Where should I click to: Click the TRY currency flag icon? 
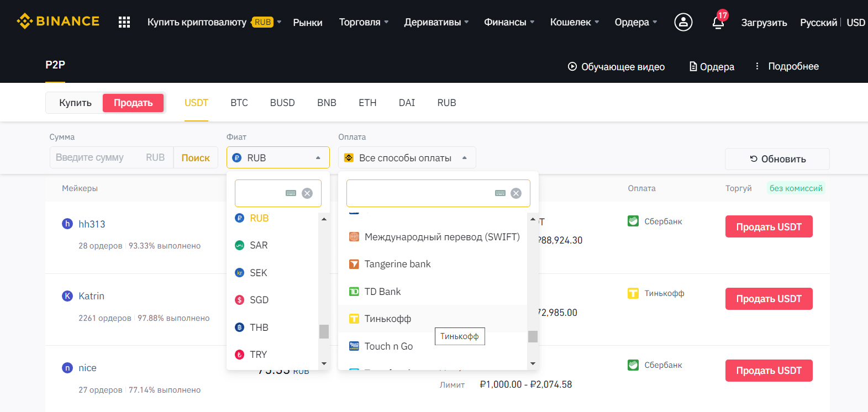pyautogui.click(x=239, y=355)
